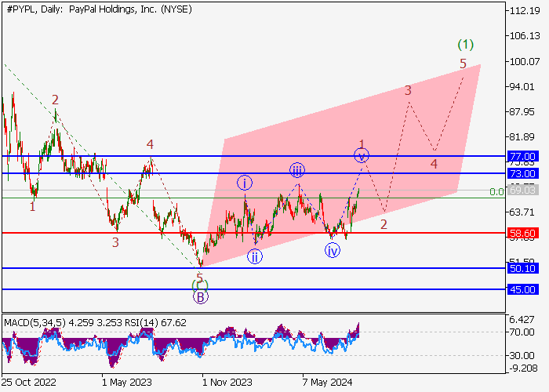Viewport: 549px width, 392px height.
Task: Click the #PYPL Daily PayPal Holdings chart title
Action: pyautogui.click(x=99, y=9)
